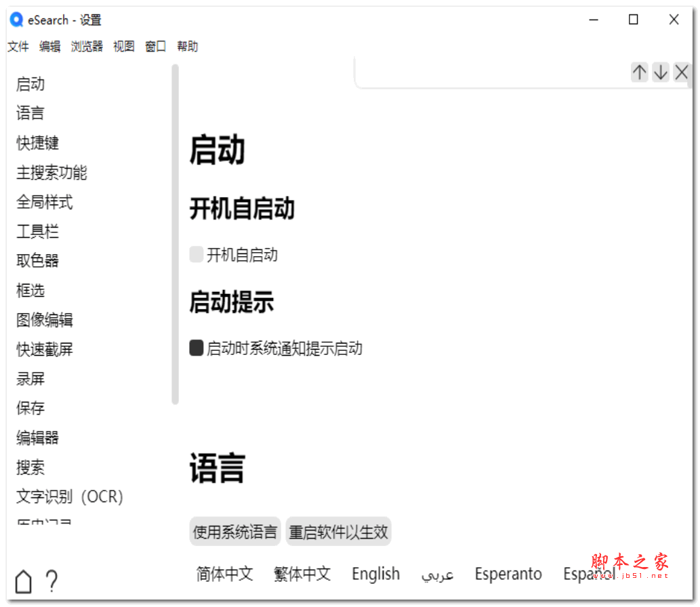The width and height of the screenshot is (700, 607).
Task: Dismiss the search bar via the X icon
Action: pos(681,72)
